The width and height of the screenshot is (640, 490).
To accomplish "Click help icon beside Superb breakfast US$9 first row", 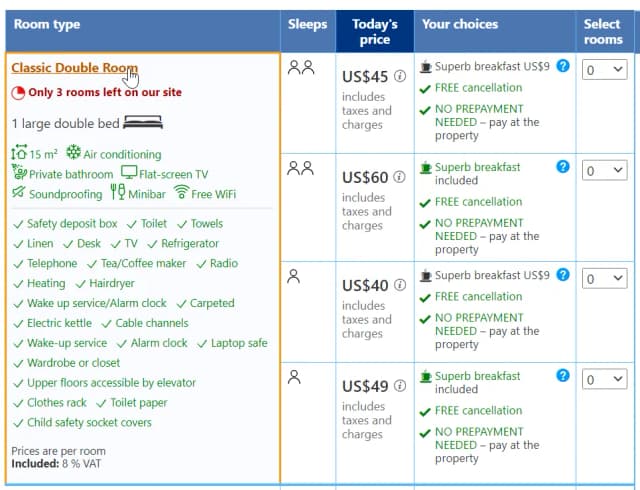I will [563, 66].
